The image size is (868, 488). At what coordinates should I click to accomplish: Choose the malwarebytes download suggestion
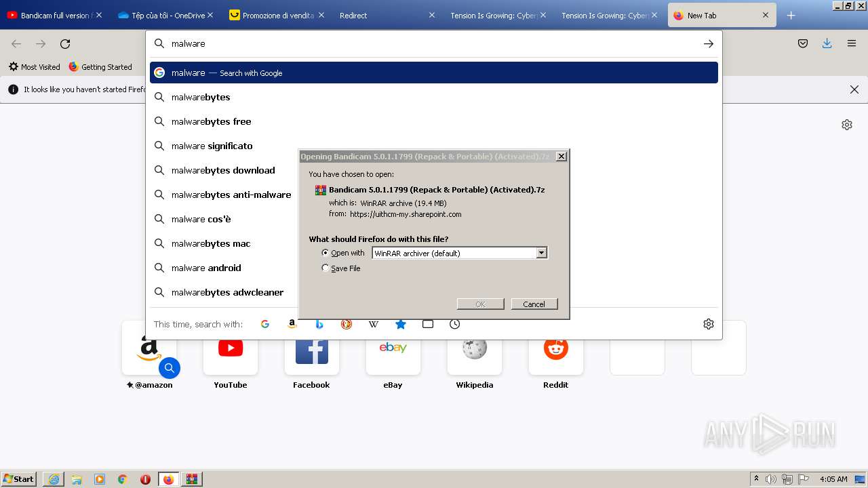pyautogui.click(x=434, y=170)
